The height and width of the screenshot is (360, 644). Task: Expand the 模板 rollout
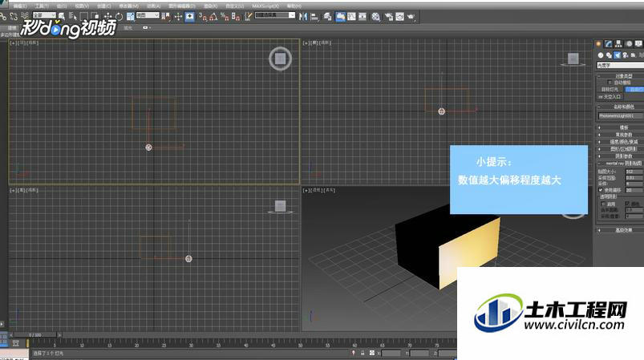click(x=620, y=127)
